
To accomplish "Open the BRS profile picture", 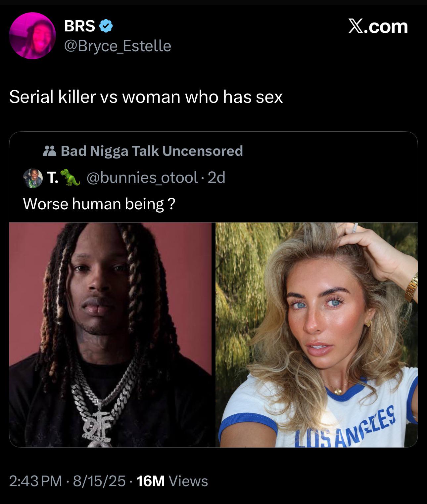I will (32, 36).
